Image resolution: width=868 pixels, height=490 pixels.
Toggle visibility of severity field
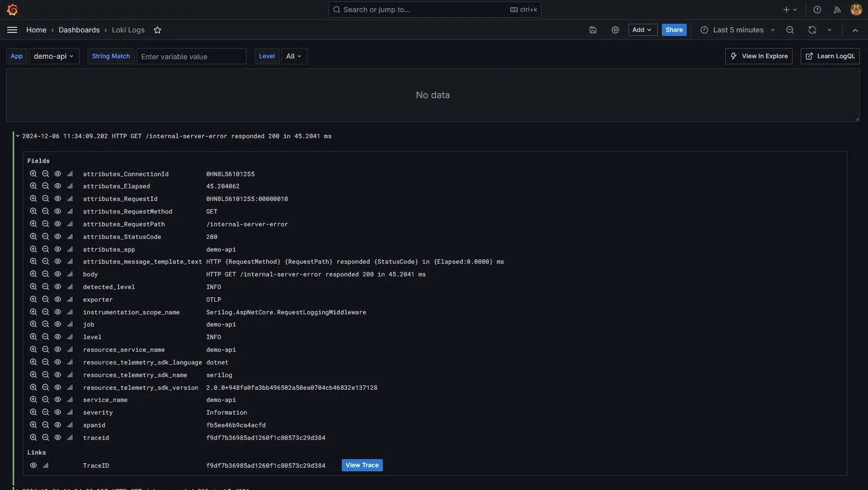[58, 412]
